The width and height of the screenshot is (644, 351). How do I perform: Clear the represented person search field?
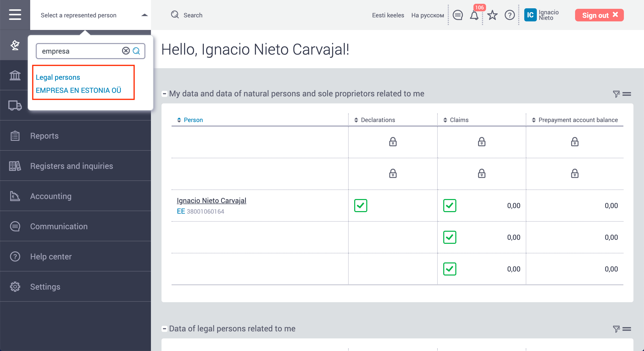[x=126, y=51]
